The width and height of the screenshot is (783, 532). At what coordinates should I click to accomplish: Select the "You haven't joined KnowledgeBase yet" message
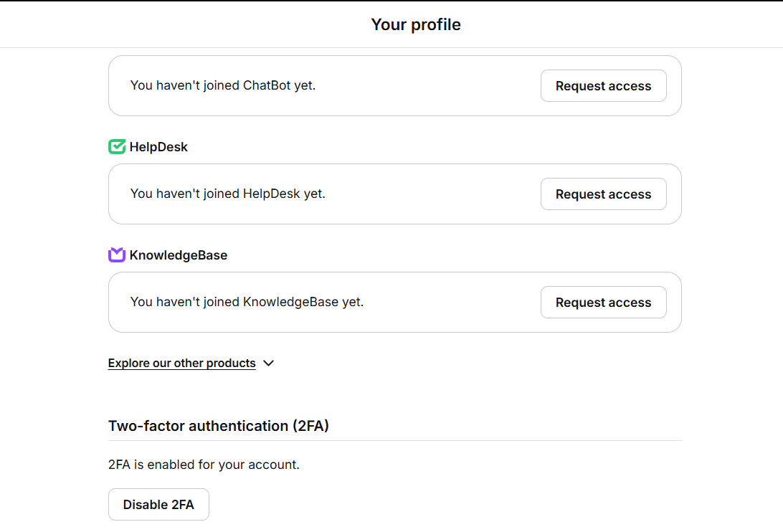point(247,302)
